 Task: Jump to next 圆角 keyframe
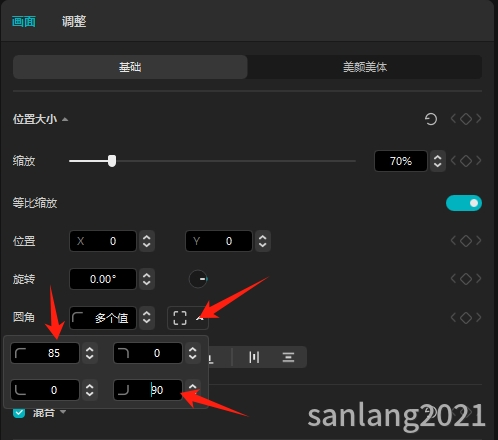tap(479, 318)
